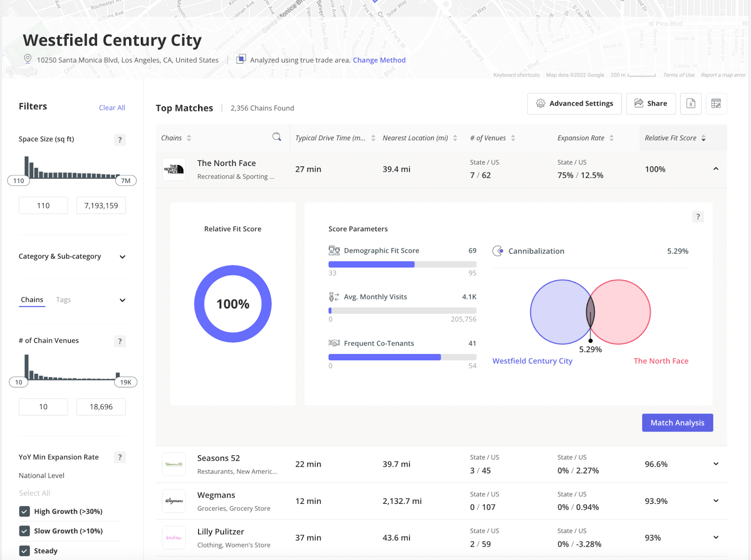This screenshot has width=751, height=560.
Task: Click Chain Venues maximum input 18,696
Action: pyautogui.click(x=101, y=407)
